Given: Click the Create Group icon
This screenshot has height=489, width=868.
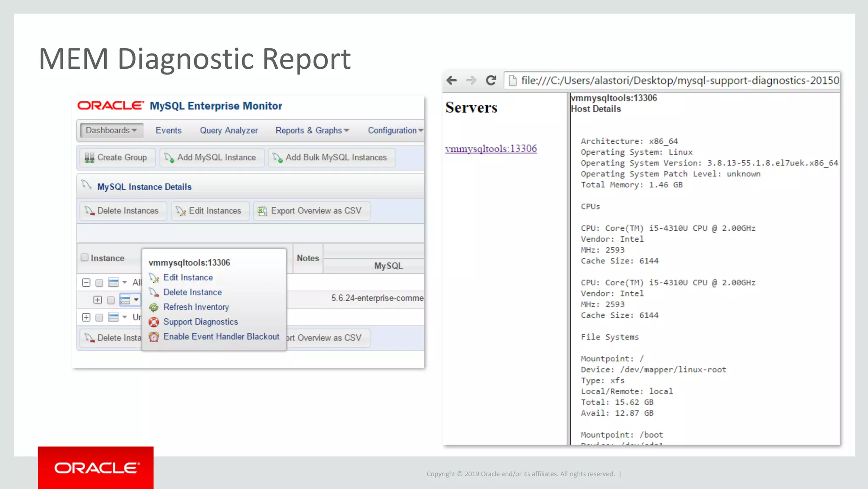Looking at the screenshot, I should 89,157.
